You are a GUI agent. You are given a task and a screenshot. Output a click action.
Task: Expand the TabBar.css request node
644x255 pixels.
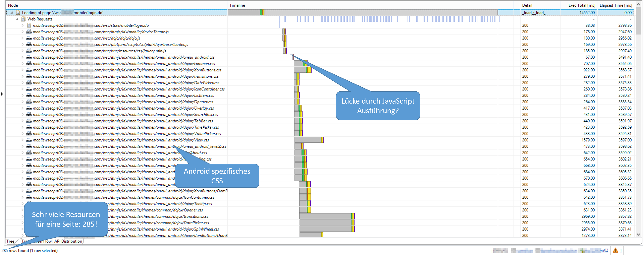click(x=23, y=121)
